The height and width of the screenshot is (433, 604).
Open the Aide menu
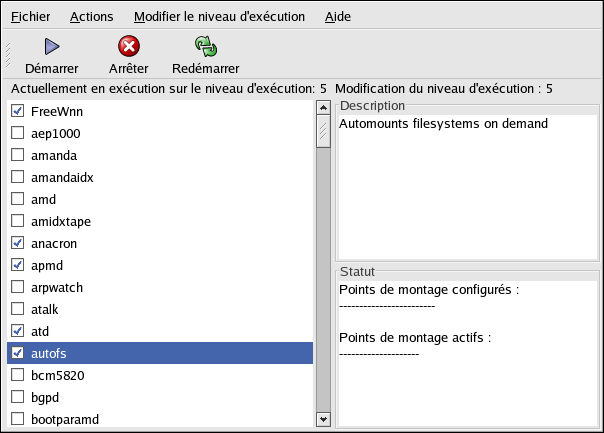[337, 17]
